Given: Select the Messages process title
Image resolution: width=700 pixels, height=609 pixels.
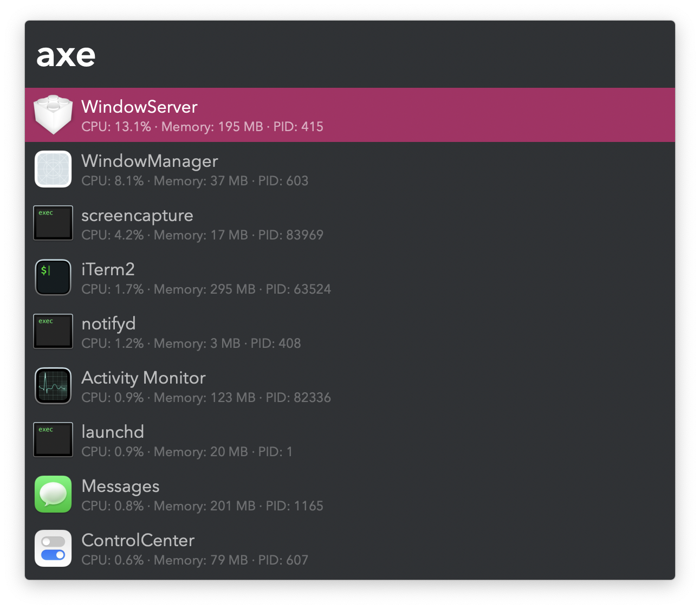Looking at the screenshot, I should click(120, 487).
